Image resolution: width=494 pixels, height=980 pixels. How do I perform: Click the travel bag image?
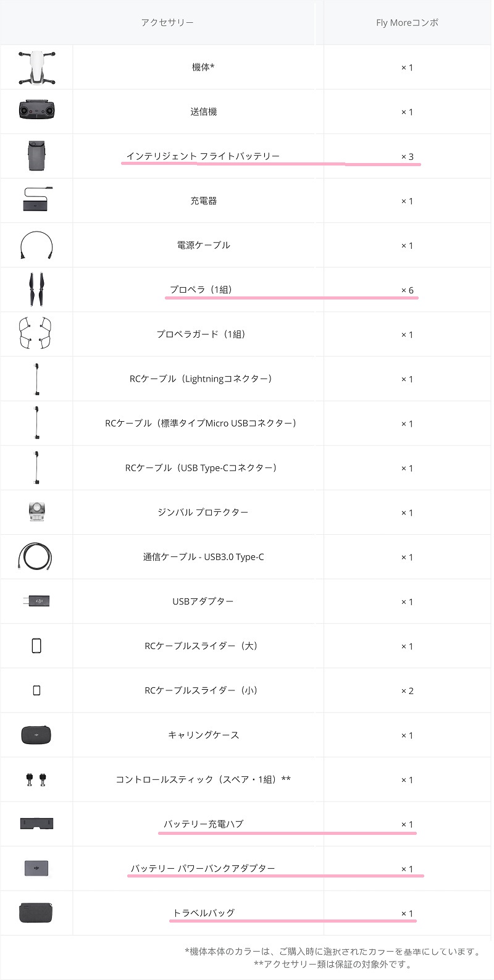[36, 913]
